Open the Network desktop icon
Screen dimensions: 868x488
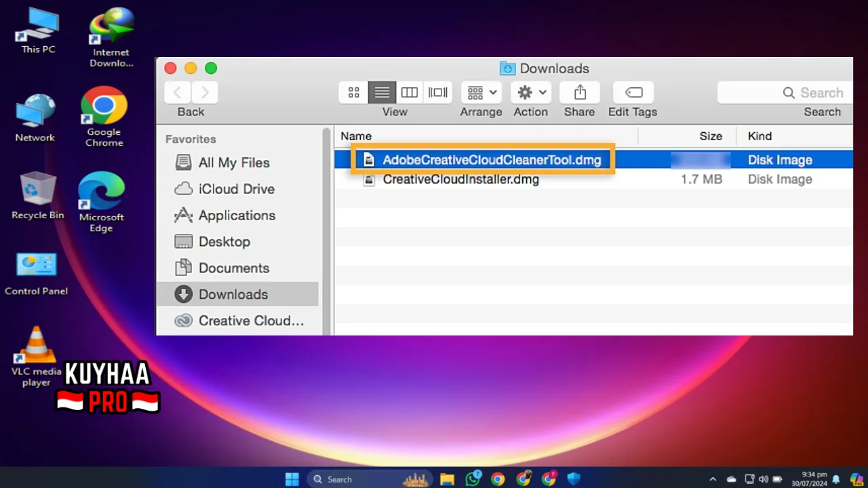[35, 117]
